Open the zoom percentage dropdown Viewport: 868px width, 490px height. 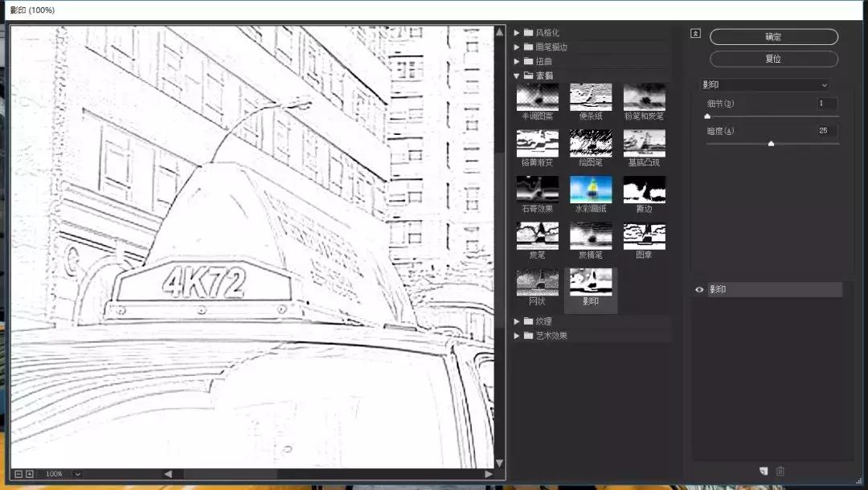pyautogui.click(x=76, y=473)
